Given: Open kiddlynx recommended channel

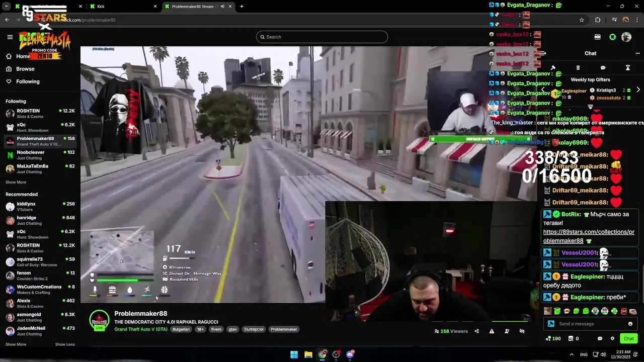Looking at the screenshot, I should click(40, 207).
